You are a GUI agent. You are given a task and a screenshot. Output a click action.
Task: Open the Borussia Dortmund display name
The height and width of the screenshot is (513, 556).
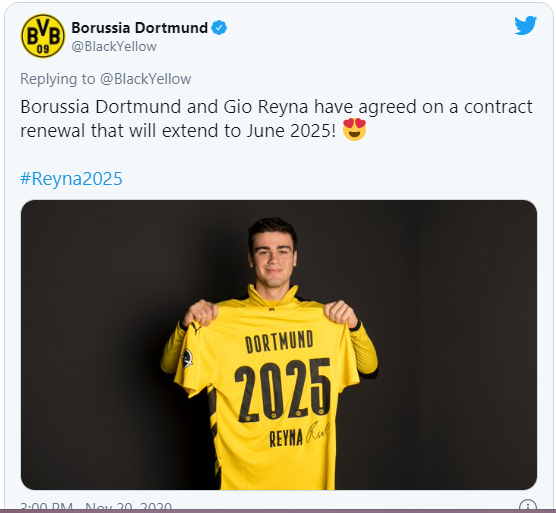(x=139, y=28)
